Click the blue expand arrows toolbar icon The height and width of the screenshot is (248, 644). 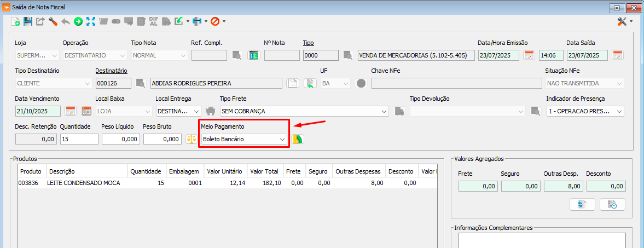(91, 21)
